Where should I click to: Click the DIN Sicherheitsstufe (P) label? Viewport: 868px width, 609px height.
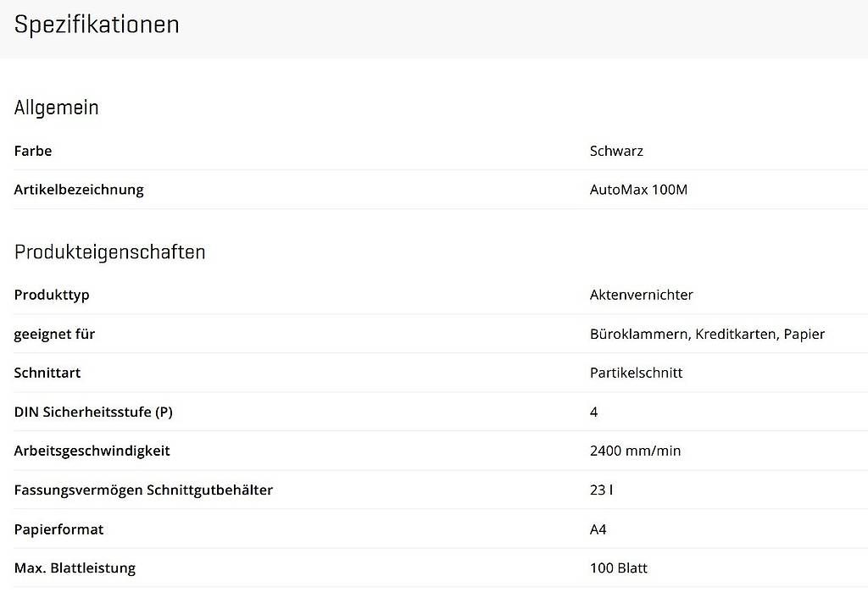93,412
